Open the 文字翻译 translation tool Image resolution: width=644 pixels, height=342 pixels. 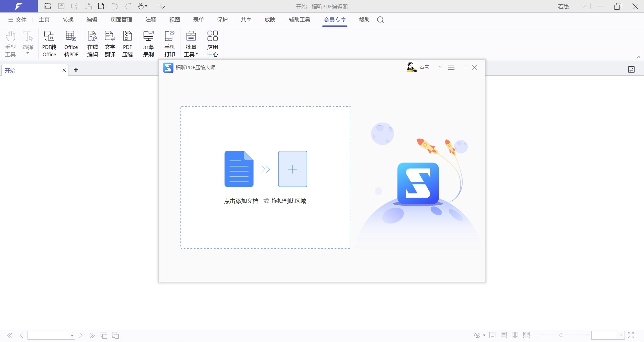tap(110, 44)
